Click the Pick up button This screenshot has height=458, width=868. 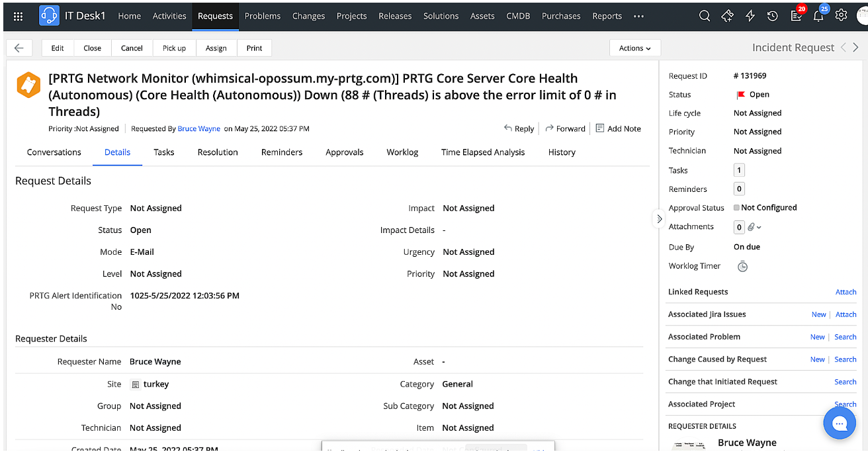pos(174,48)
